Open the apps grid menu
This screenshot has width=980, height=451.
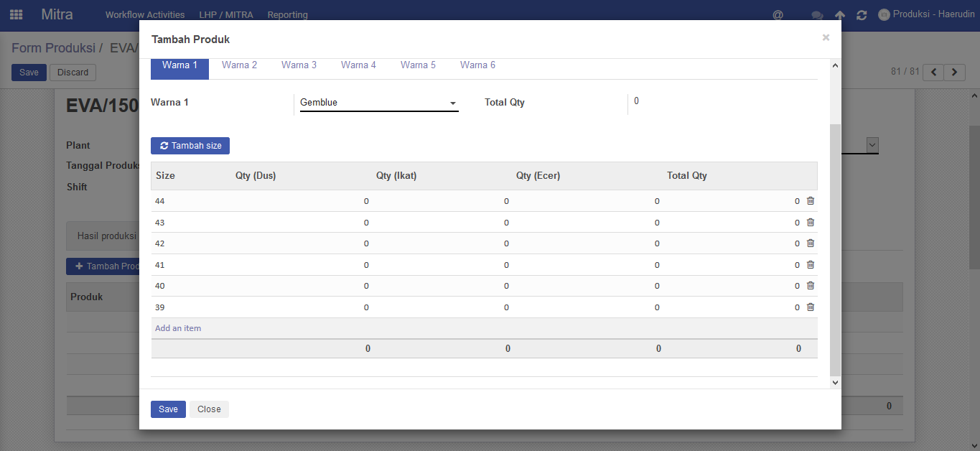click(16, 14)
